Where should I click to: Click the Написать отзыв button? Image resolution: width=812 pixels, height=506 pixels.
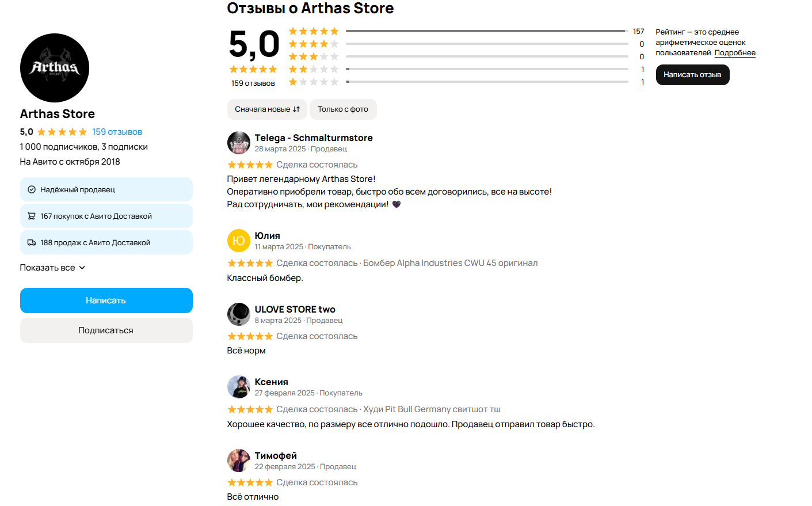click(692, 74)
